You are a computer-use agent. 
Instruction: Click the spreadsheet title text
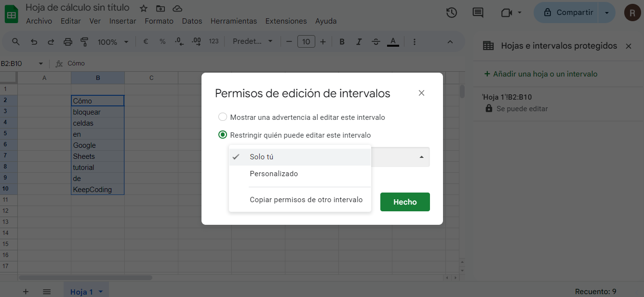(78, 8)
